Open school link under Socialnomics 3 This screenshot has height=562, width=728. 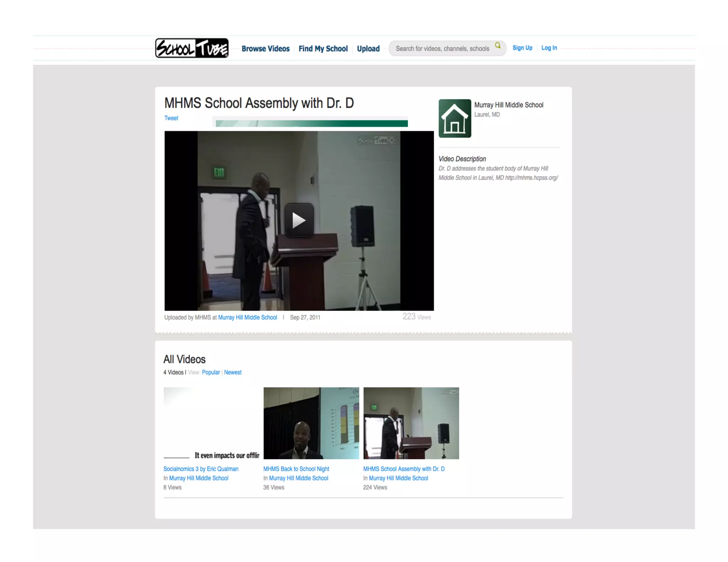199,478
